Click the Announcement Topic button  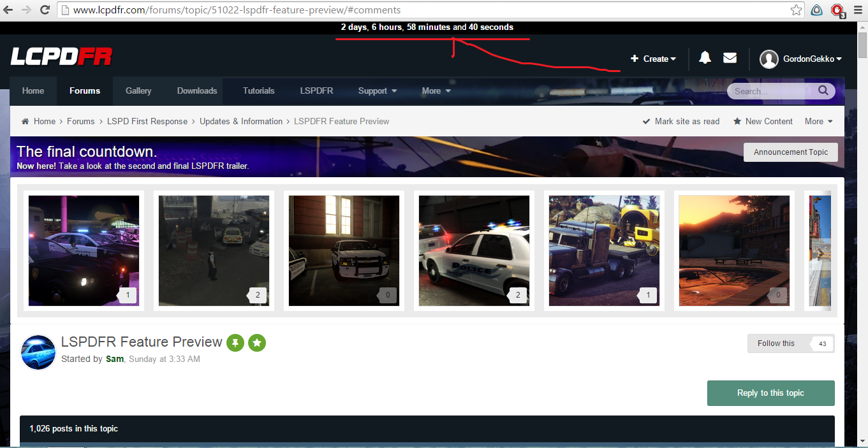coord(791,152)
